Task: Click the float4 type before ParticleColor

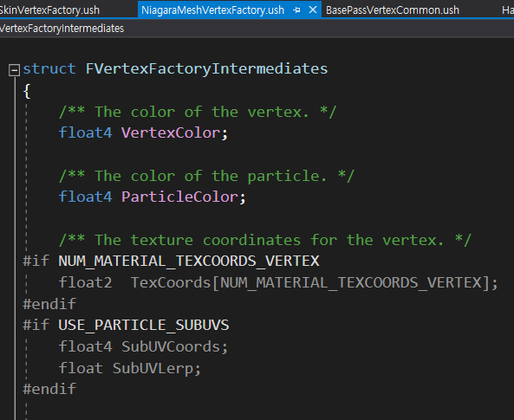Action: pyautogui.click(x=85, y=197)
